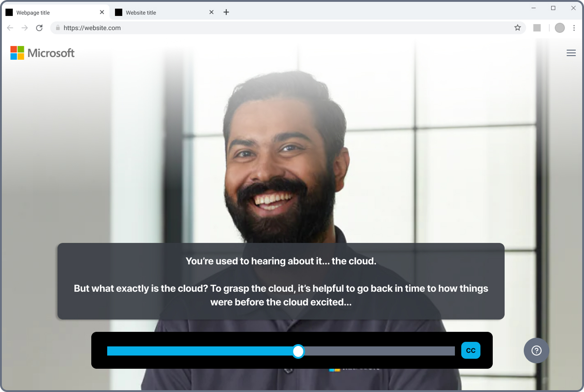Click the video progress slider handle
The height and width of the screenshot is (392, 584).
[298, 351]
